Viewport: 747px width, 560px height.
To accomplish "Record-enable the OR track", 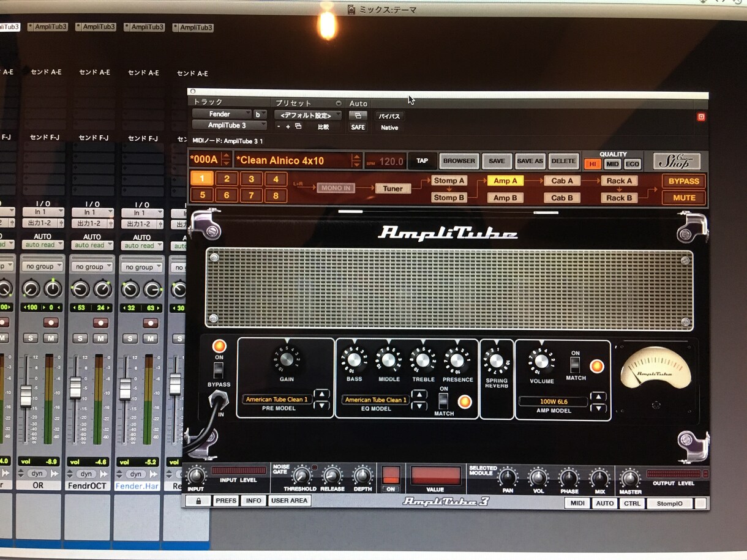I will pos(51,322).
